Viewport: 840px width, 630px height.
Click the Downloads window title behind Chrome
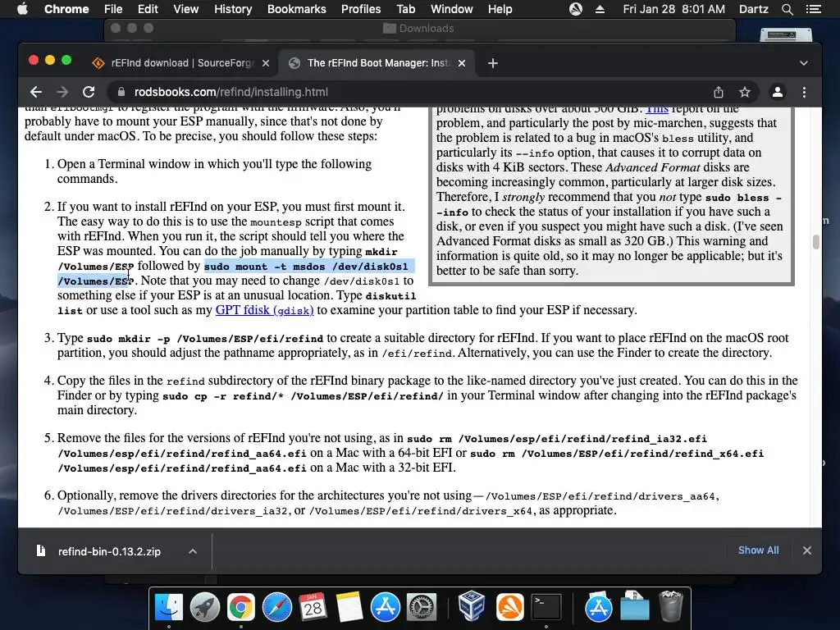pyautogui.click(x=427, y=29)
